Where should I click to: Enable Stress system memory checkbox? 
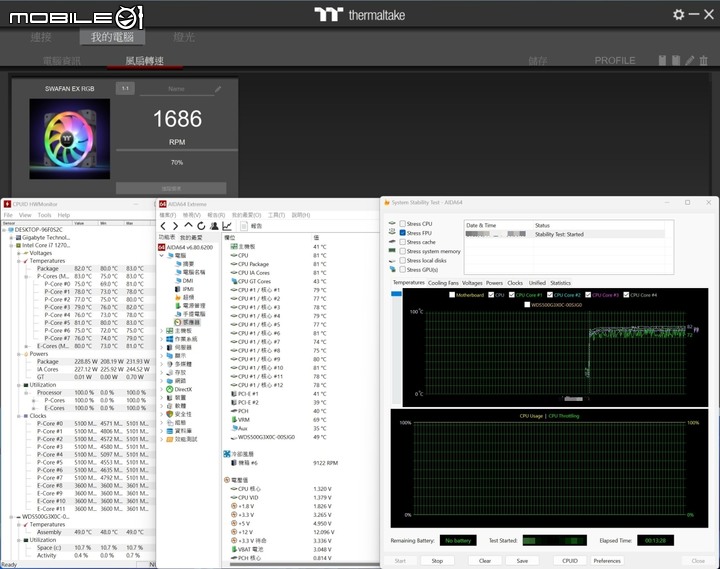tap(402, 251)
